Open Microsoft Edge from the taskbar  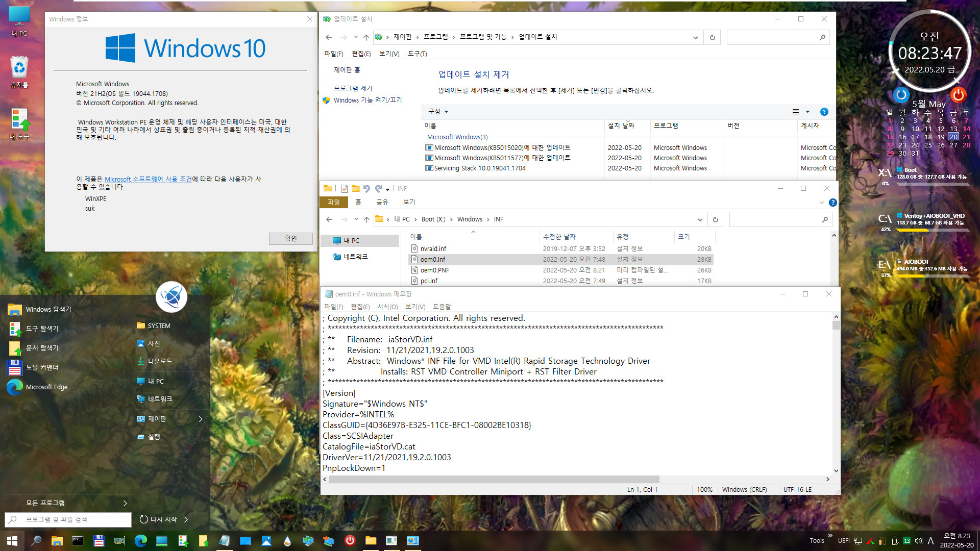point(141,541)
